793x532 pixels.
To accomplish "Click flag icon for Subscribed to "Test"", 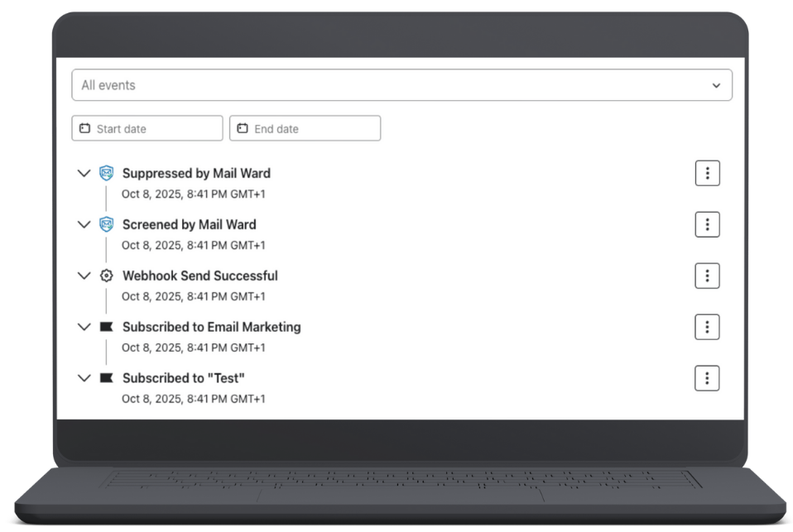I will pos(106,378).
